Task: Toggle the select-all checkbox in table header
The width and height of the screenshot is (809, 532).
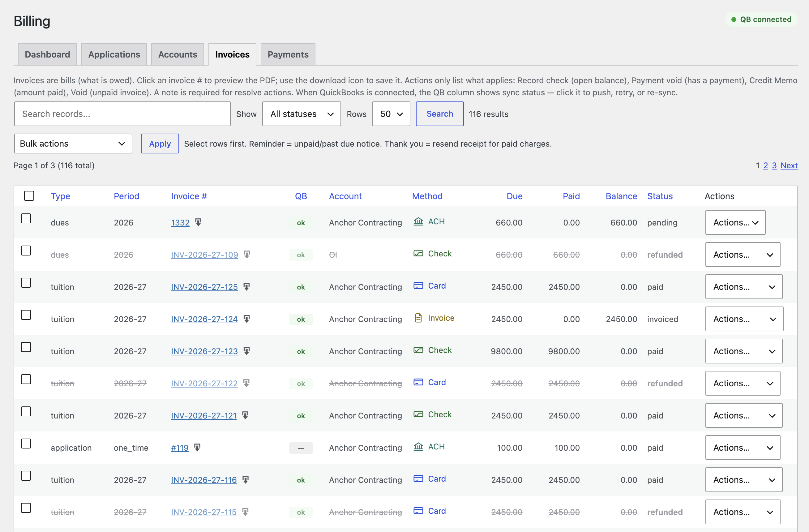Action: click(29, 196)
